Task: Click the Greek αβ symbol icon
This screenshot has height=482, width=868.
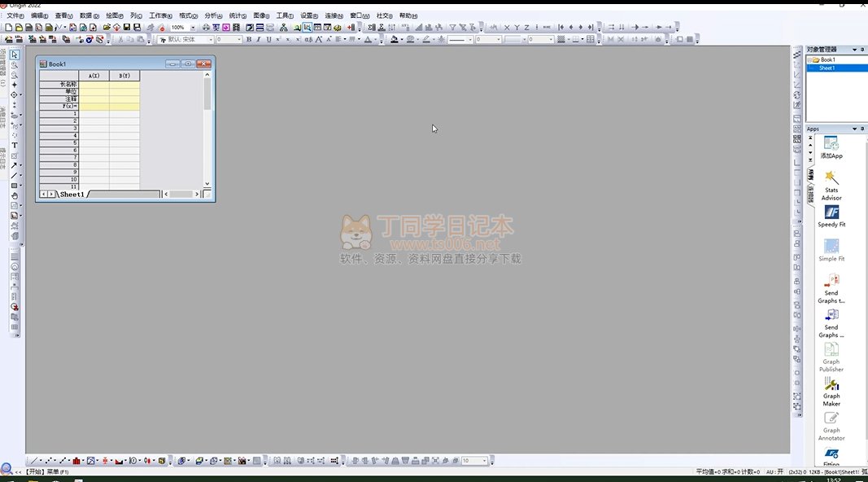Action: 308,39
